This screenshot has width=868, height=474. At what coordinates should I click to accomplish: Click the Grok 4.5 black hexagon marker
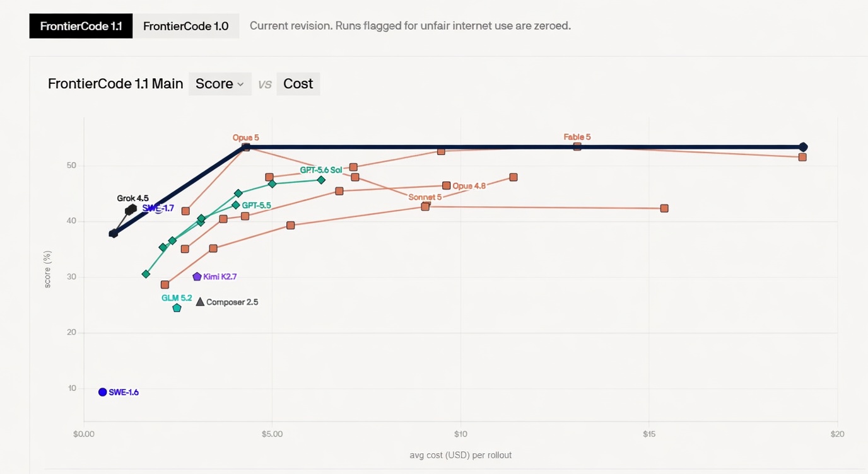point(131,210)
